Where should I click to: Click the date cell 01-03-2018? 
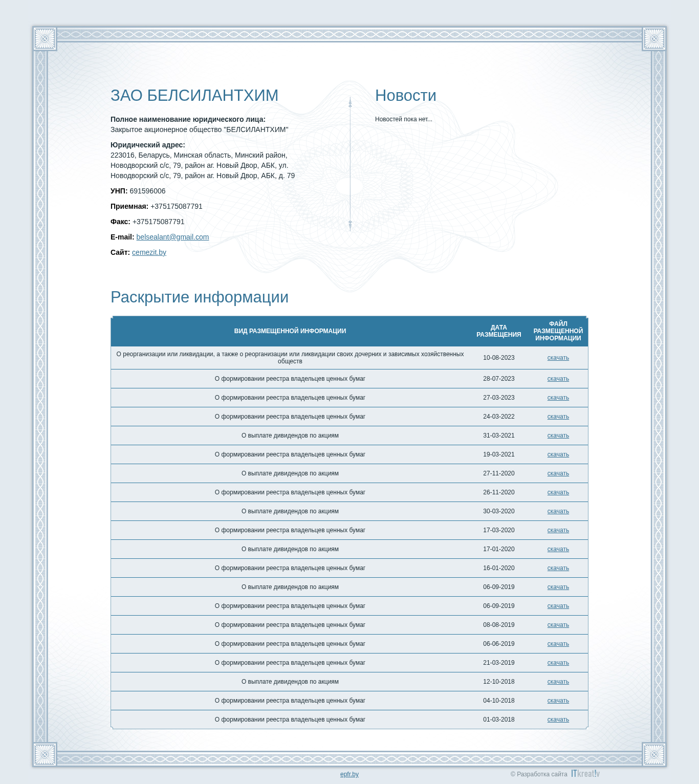point(499,720)
